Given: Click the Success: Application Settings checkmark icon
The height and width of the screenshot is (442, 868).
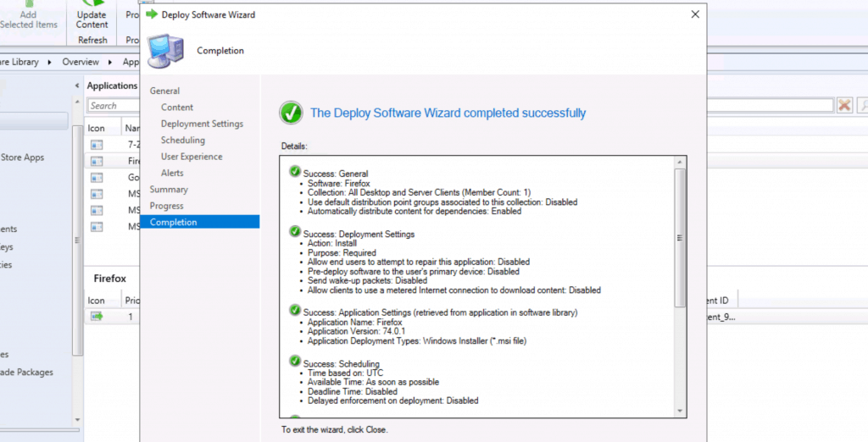Looking at the screenshot, I should click(x=295, y=311).
